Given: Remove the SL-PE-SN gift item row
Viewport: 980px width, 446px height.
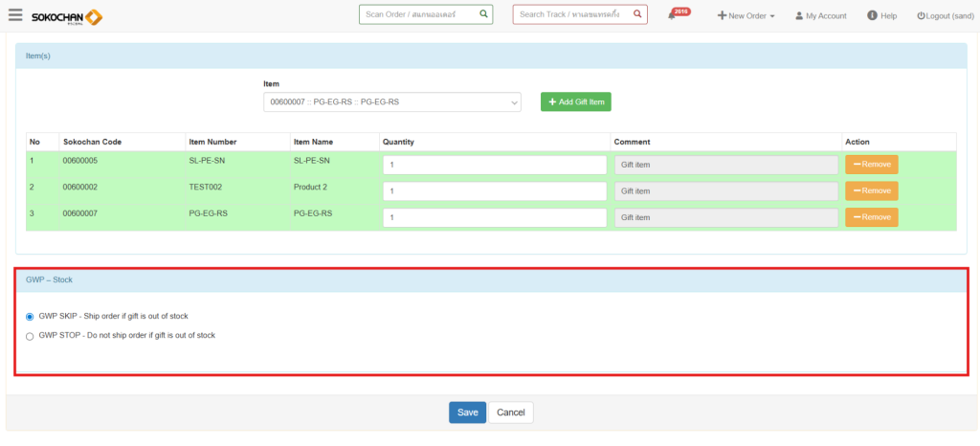Looking at the screenshot, I should coord(871,165).
